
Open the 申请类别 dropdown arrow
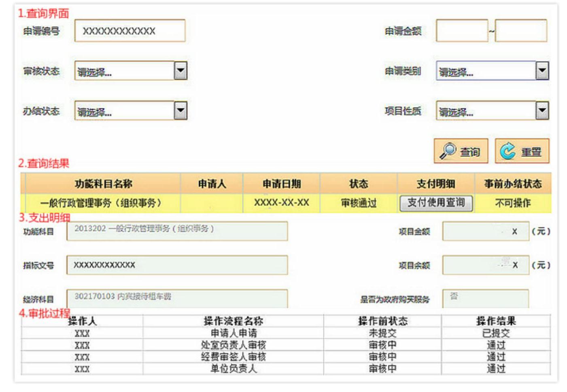point(542,71)
